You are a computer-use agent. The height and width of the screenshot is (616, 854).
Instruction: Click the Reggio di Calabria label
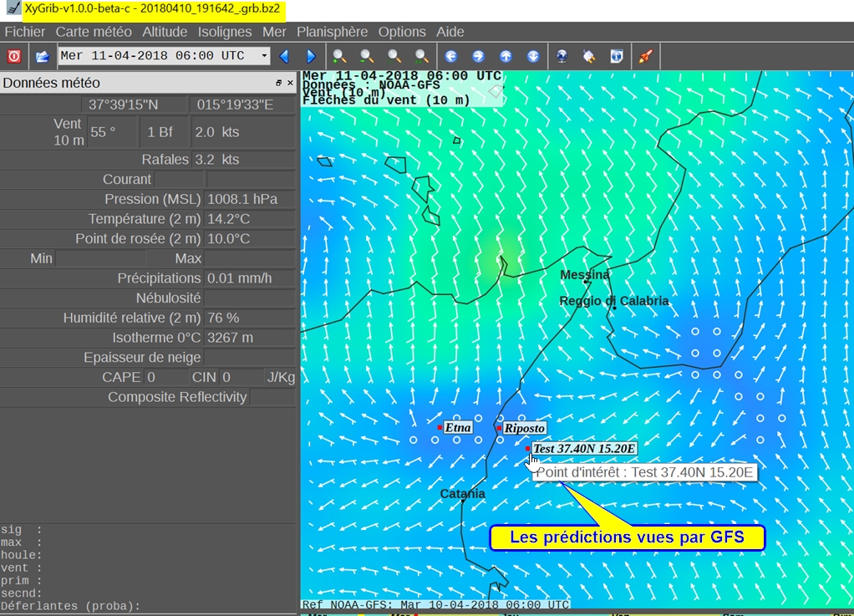(x=614, y=301)
